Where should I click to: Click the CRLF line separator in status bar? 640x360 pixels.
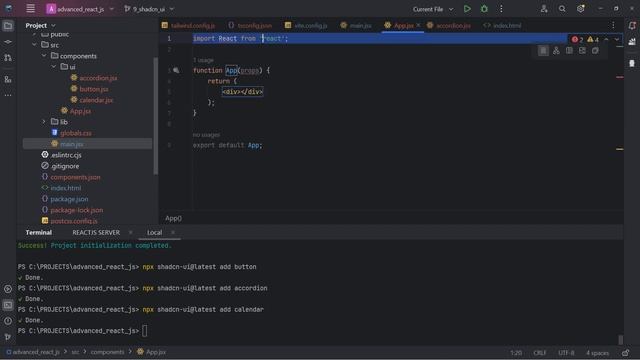pyautogui.click(x=540, y=353)
